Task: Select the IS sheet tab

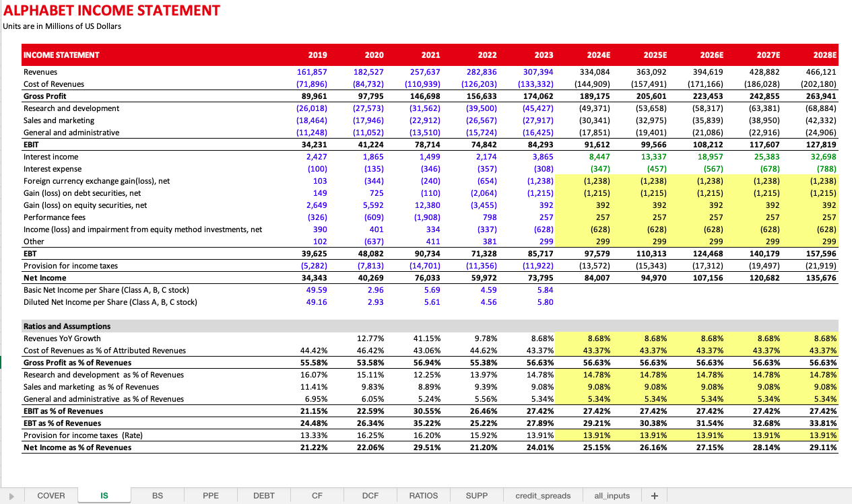Action: pos(104,495)
